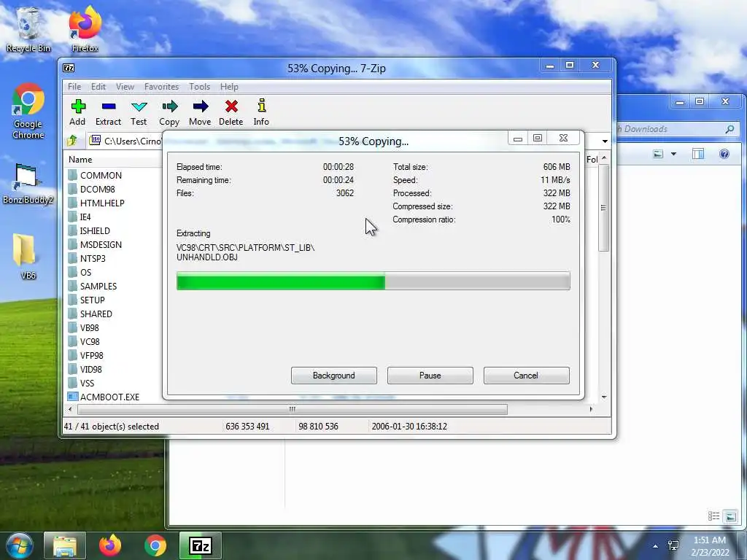The width and height of the screenshot is (747, 560).
Task: Select the ACMBOOT.EXE file
Action: (104, 397)
